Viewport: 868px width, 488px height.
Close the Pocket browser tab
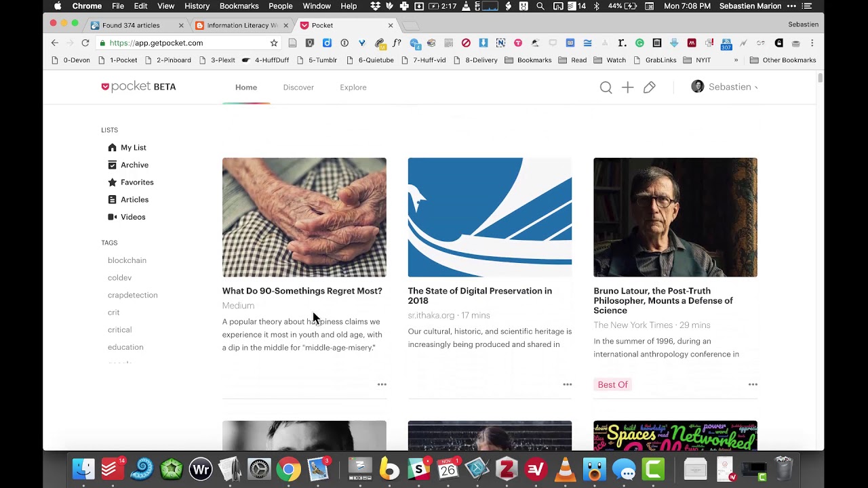pyautogui.click(x=391, y=25)
